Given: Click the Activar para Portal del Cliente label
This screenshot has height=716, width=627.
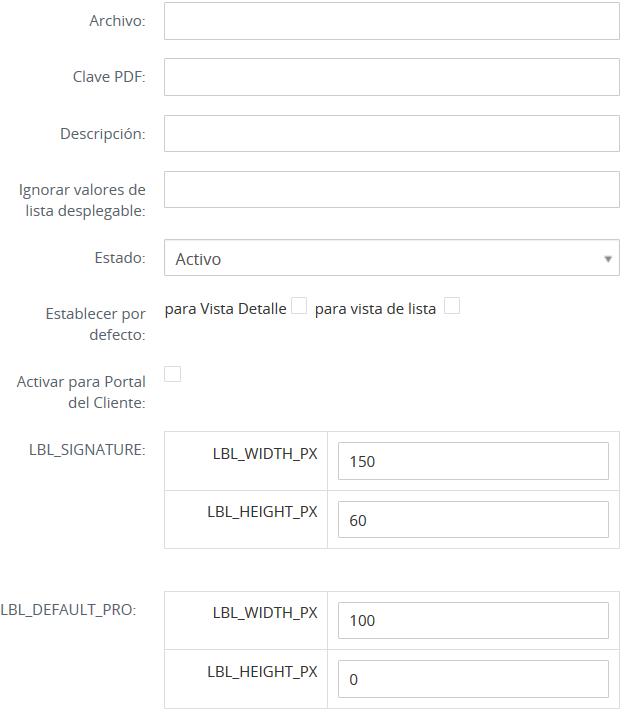Looking at the screenshot, I should click(x=81, y=392).
